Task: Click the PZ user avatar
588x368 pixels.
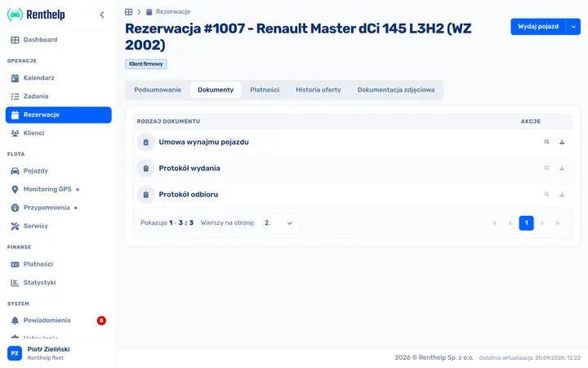Action: click(x=15, y=353)
